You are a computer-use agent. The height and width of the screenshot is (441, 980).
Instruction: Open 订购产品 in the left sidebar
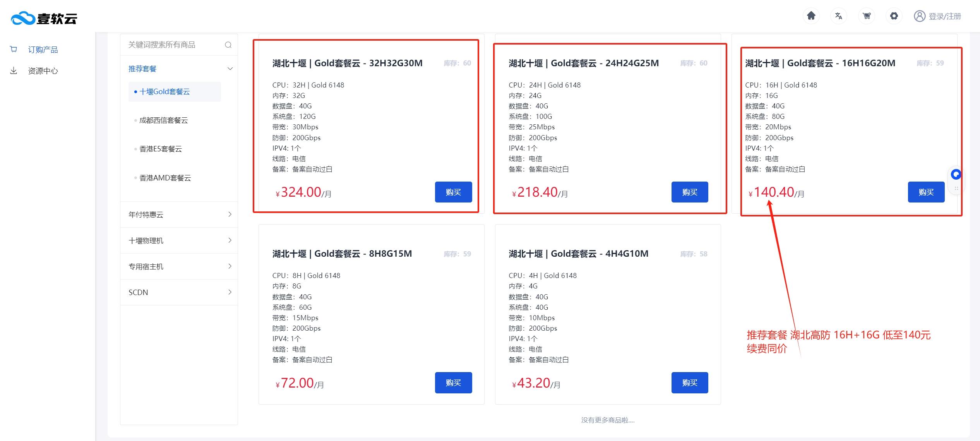tap(43, 50)
